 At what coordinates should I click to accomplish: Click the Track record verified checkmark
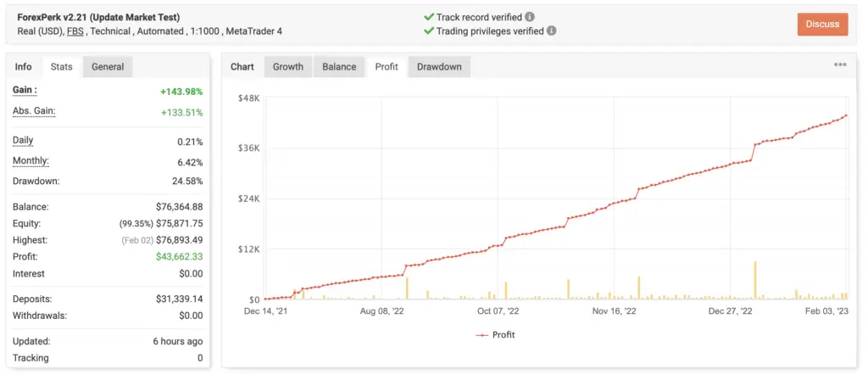coord(428,17)
